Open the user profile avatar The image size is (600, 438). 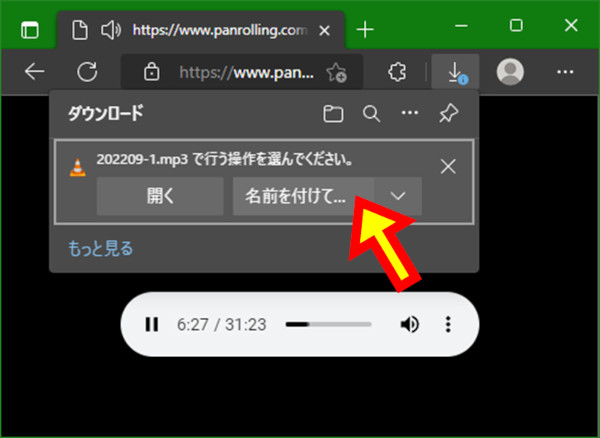510,72
